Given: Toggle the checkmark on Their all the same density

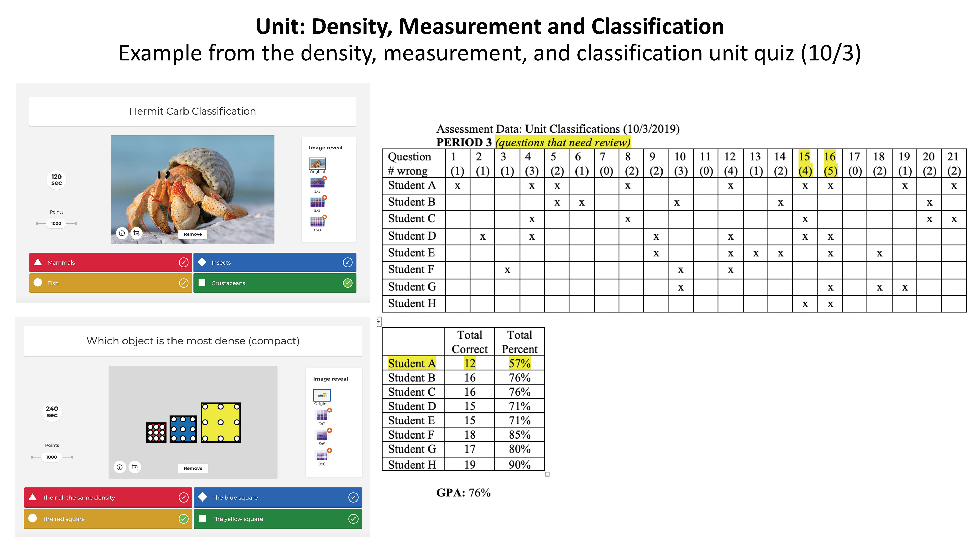Looking at the screenshot, I should click(x=183, y=497).
